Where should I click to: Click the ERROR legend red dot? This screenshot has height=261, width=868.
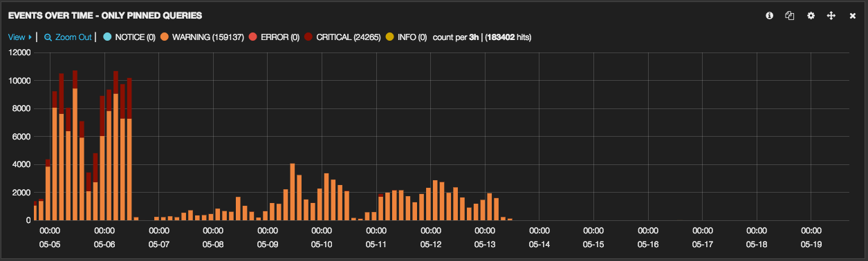click(x=252, y=37)
